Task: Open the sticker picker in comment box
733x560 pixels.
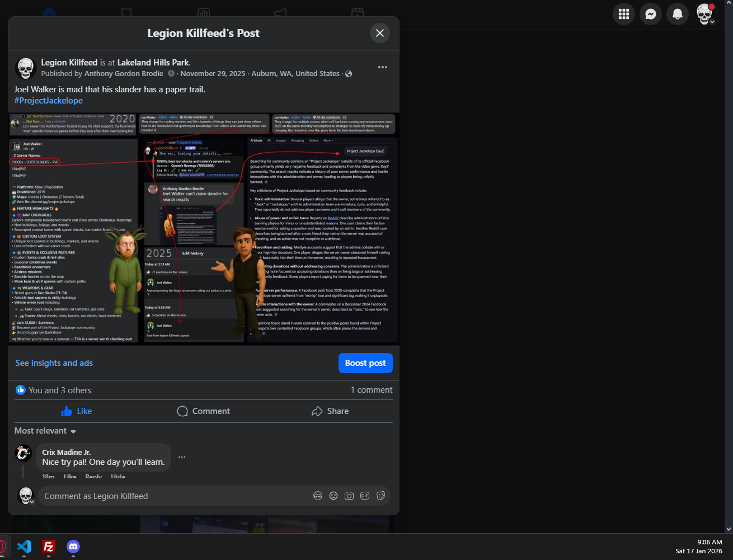Action: [x=380, y=496]
